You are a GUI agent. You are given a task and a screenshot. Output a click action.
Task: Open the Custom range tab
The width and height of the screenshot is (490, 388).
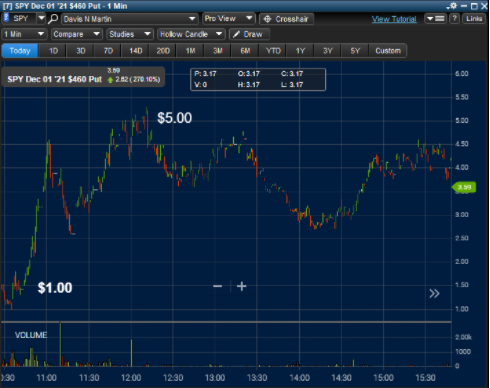click(x=388, y=51)
